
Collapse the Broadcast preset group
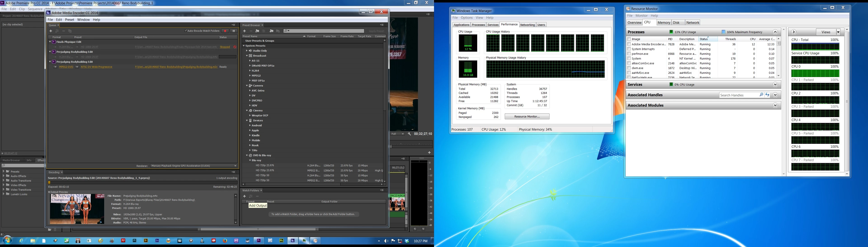tap(247, 56)
